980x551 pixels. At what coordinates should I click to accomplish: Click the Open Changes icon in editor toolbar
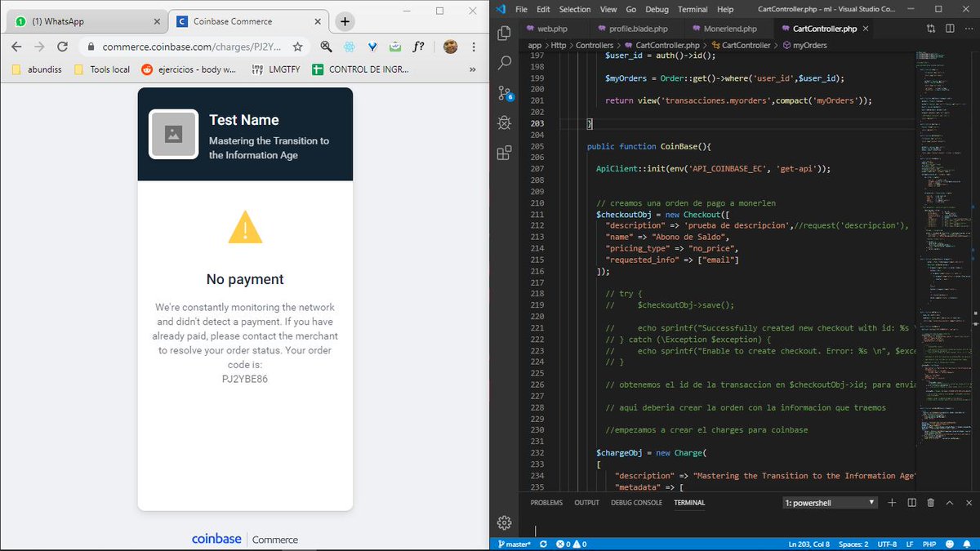931,29
